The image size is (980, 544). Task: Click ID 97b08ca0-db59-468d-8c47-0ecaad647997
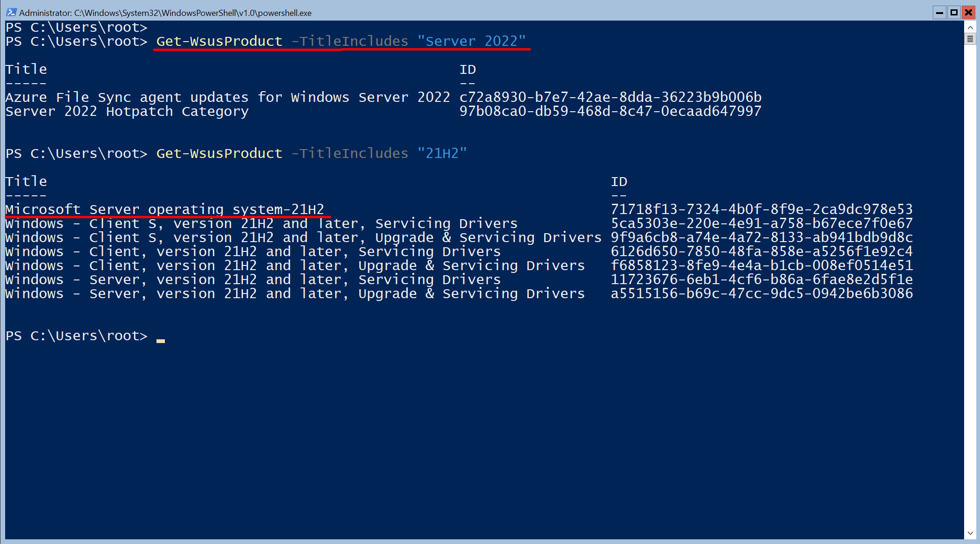pos(611,111)
